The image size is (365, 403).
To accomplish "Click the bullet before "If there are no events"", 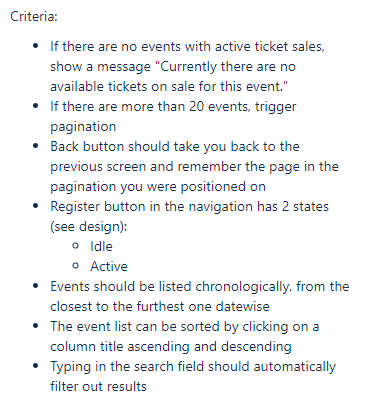I will click(36, 46).
